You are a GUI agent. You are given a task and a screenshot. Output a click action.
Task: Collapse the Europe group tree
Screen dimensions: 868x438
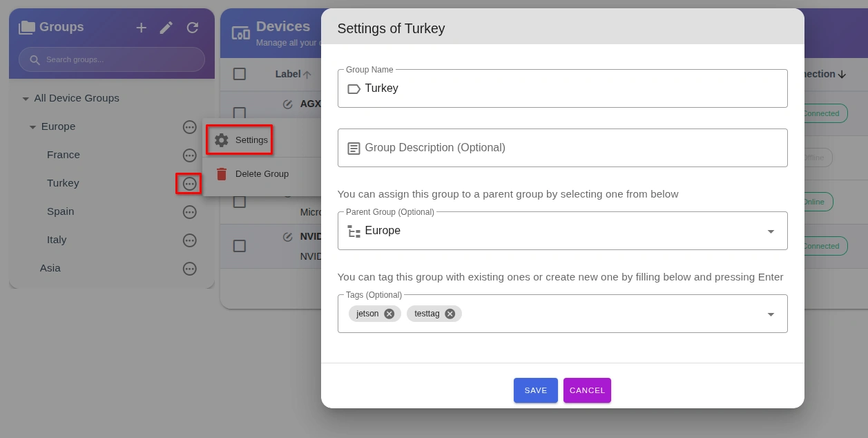pyautogui.click(x=32, y=126)
